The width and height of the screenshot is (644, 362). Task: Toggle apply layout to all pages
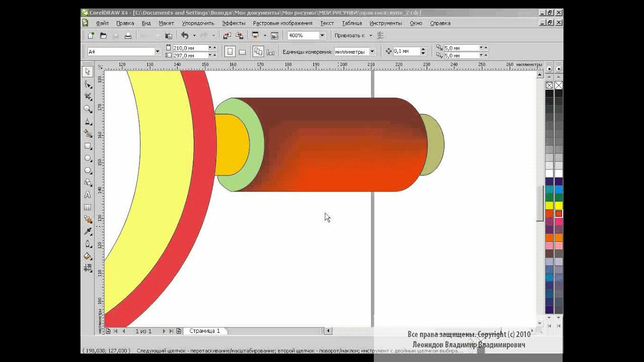click(x=258, y=51)
